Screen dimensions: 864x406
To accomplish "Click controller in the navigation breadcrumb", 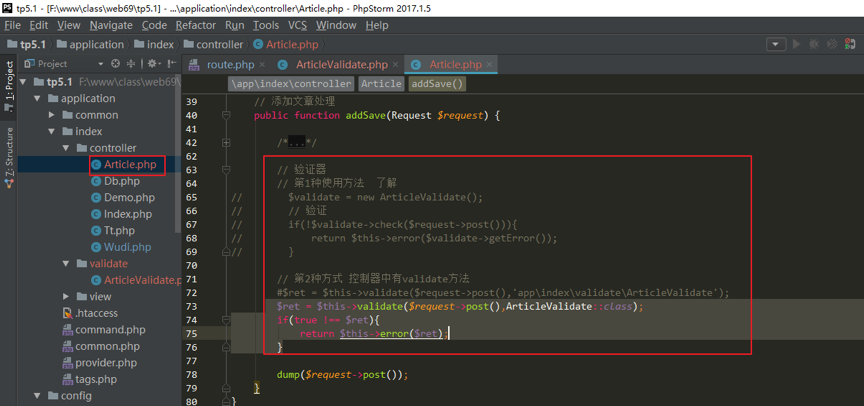I will 214,45.
